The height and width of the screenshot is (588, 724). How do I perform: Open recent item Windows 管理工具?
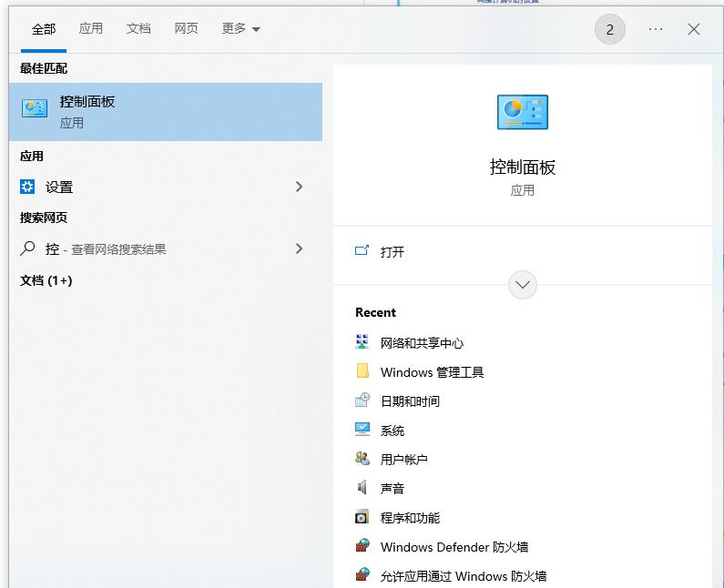[432, 372]
